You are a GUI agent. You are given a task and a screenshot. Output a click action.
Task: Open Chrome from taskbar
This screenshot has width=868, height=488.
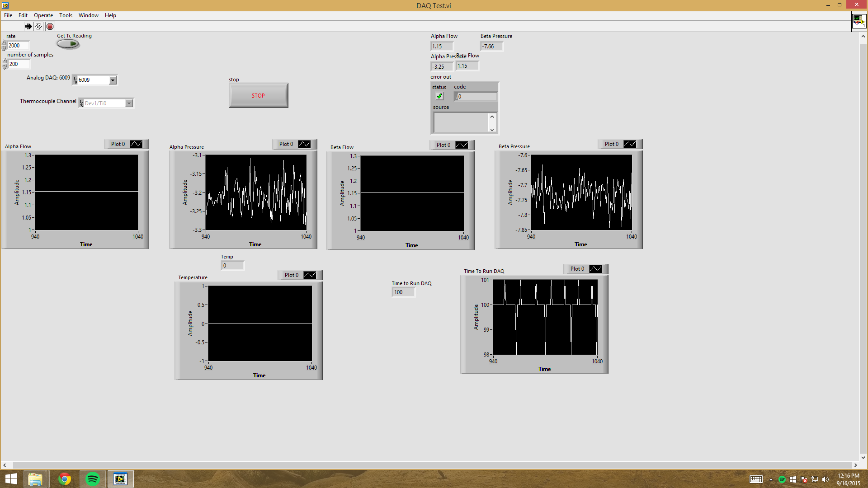point(65,479)
